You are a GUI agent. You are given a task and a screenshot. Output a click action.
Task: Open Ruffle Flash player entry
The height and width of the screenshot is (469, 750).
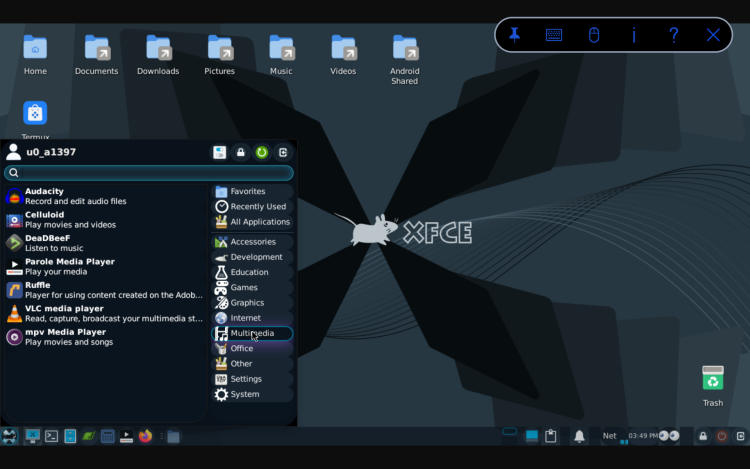(x=105, y=290)
